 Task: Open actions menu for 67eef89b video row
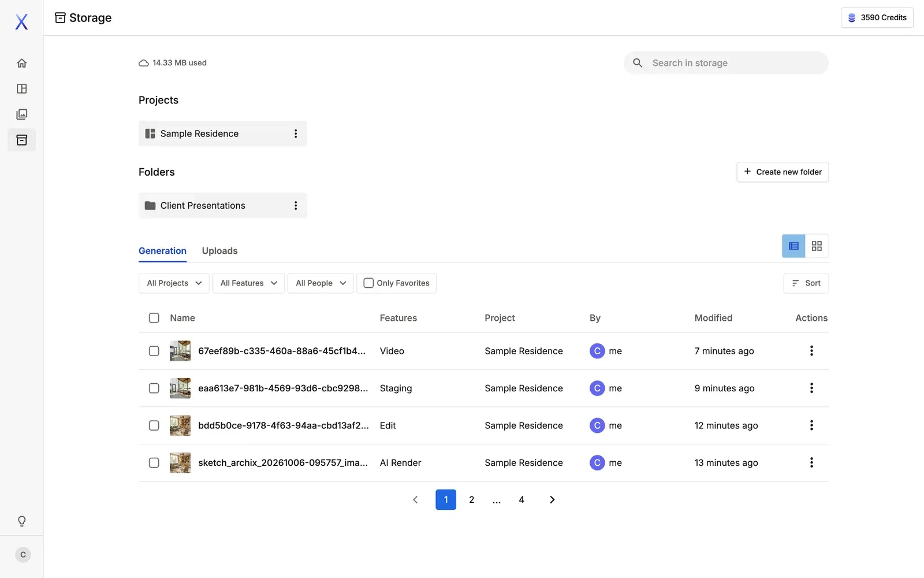click(811, 351)
